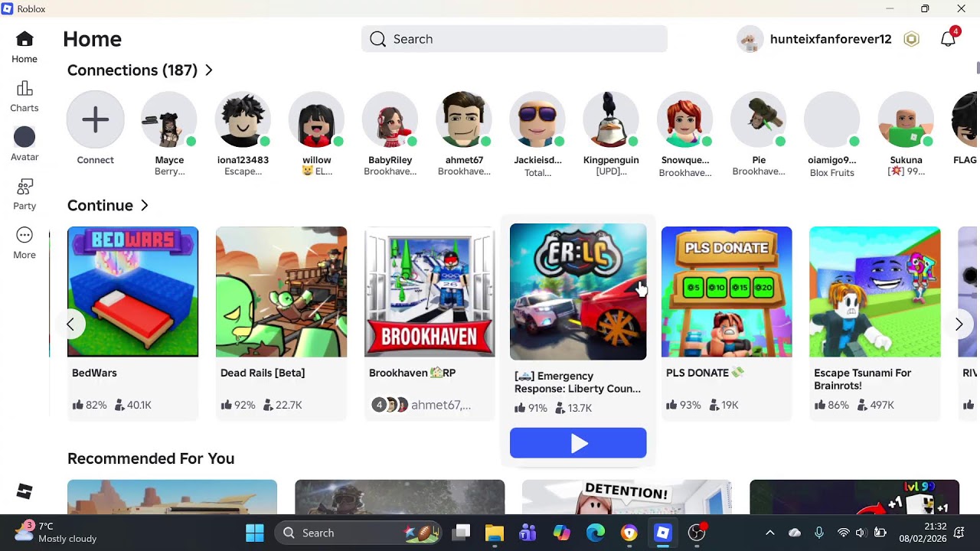Screen dimensions: 980x551
Task: Show hidden system tray icons
Action: 770,533
